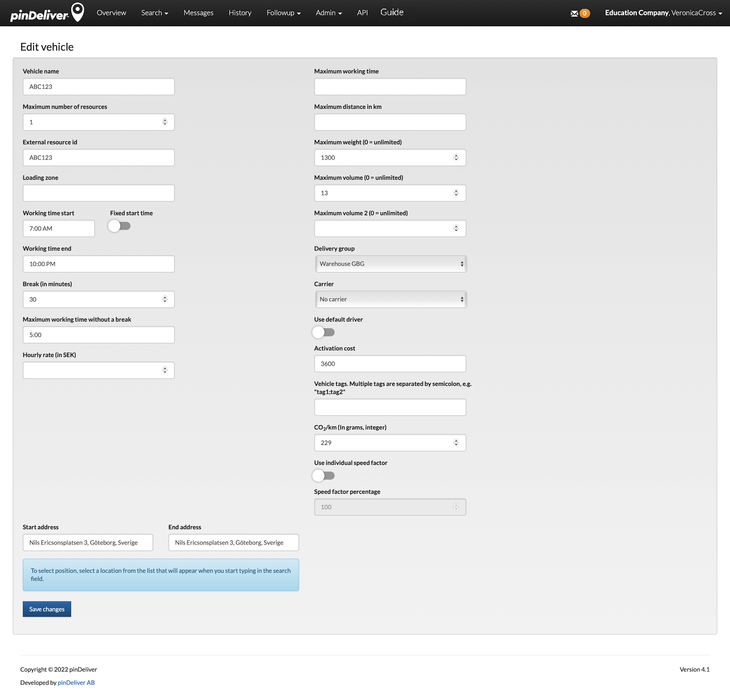
Task: Click the select position info message
Action: coord(161,575)
